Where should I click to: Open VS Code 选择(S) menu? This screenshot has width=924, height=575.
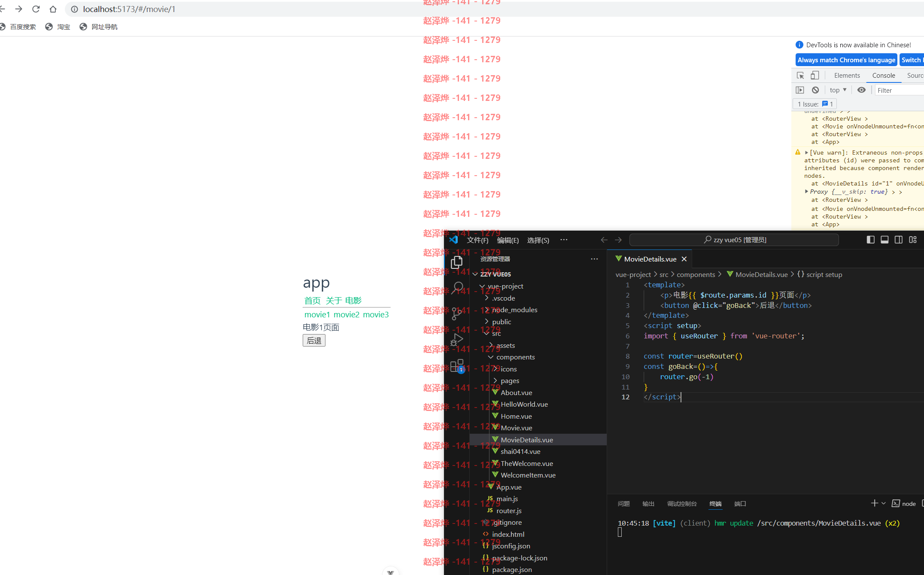[538, 240]
